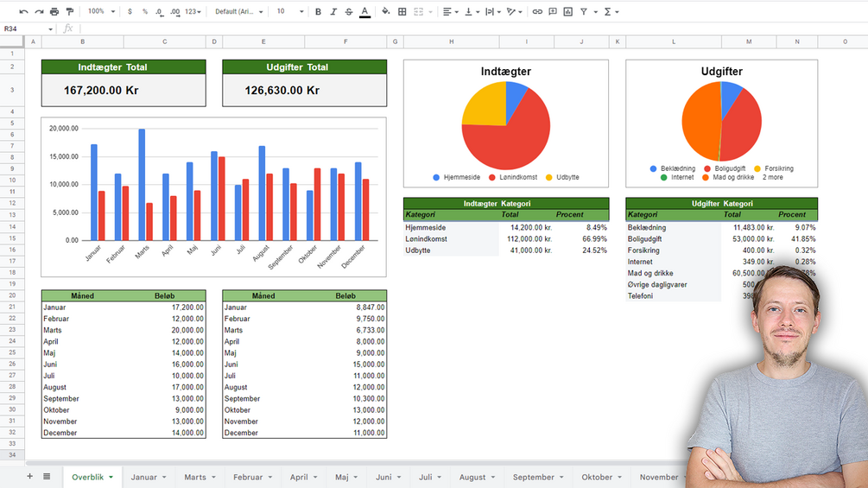Open the Januar tab dropdown arrow

point(164,477)
